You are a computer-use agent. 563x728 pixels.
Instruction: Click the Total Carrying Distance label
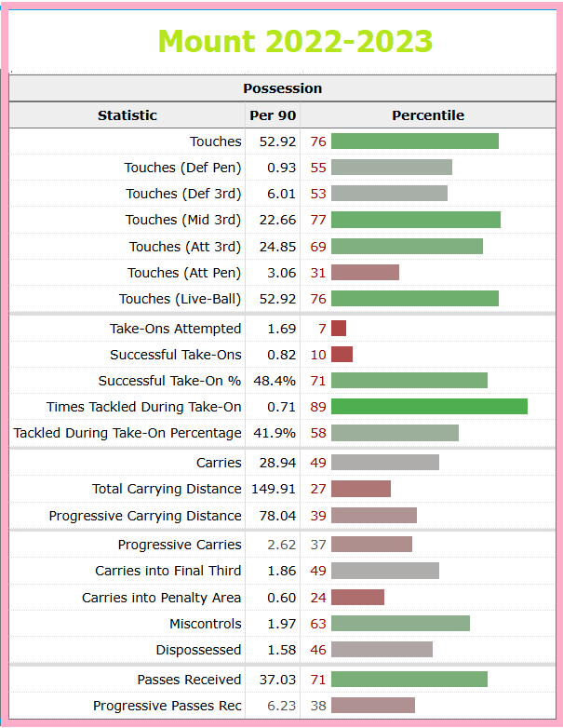[167, 489]
